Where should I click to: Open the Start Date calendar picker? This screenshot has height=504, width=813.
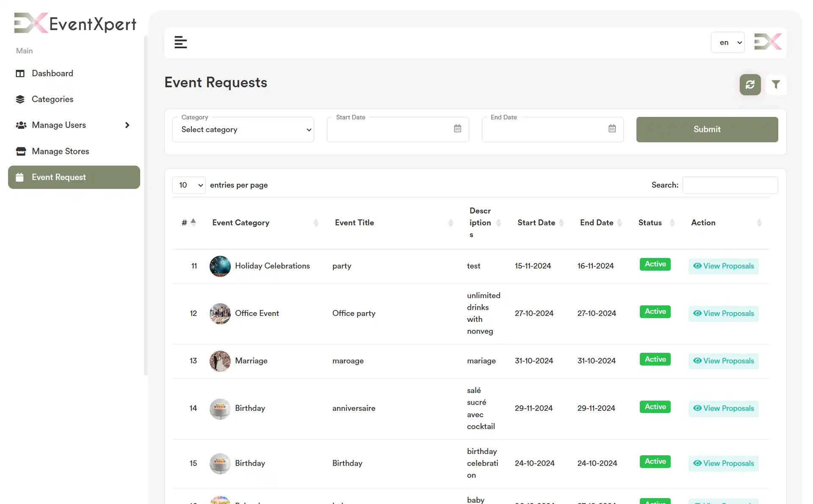pyautogui.click(x=457, y=129)
